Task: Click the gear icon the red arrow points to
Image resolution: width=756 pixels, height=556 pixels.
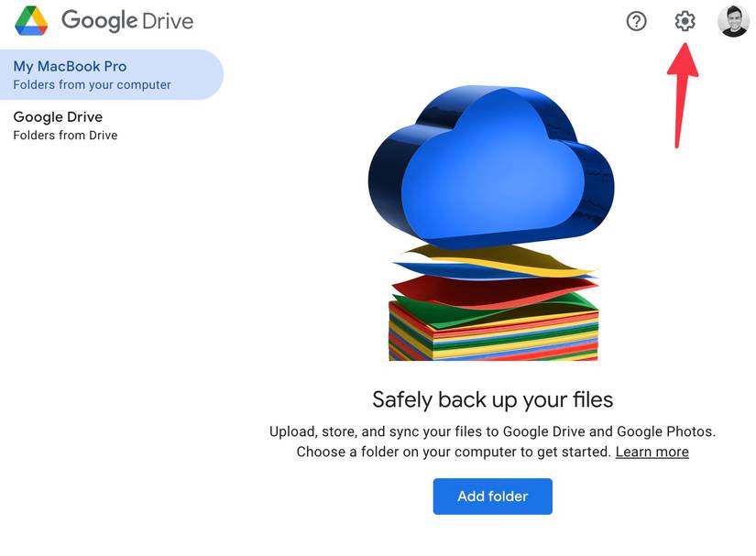Action: coord(684,21)
